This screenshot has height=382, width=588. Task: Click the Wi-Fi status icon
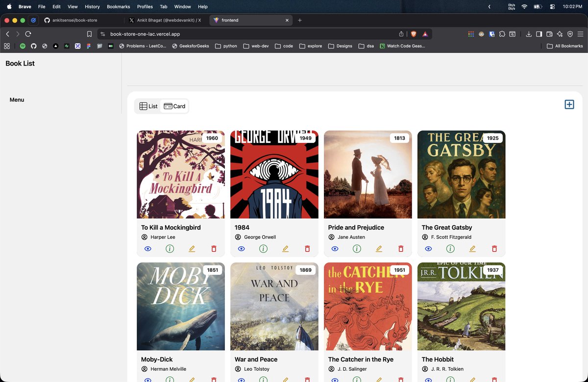click(524, 7)
